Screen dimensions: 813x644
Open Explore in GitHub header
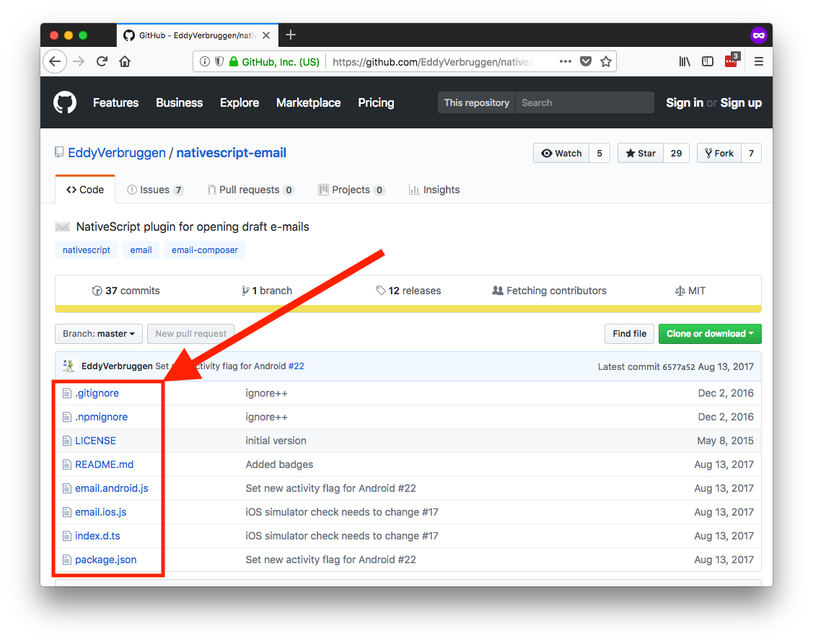point(239,102)
